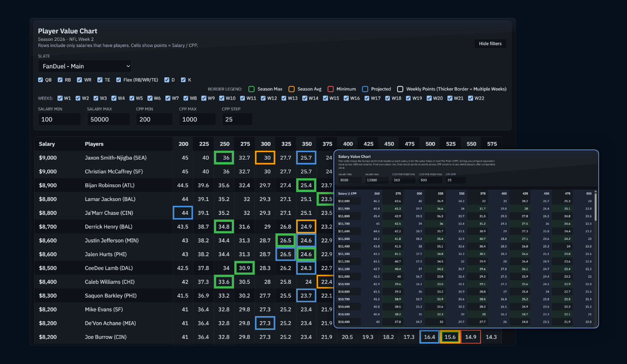The image size is (627, 364).
Task: Open the FanDuel - Main slate dropdown
Action: [85, 66]
